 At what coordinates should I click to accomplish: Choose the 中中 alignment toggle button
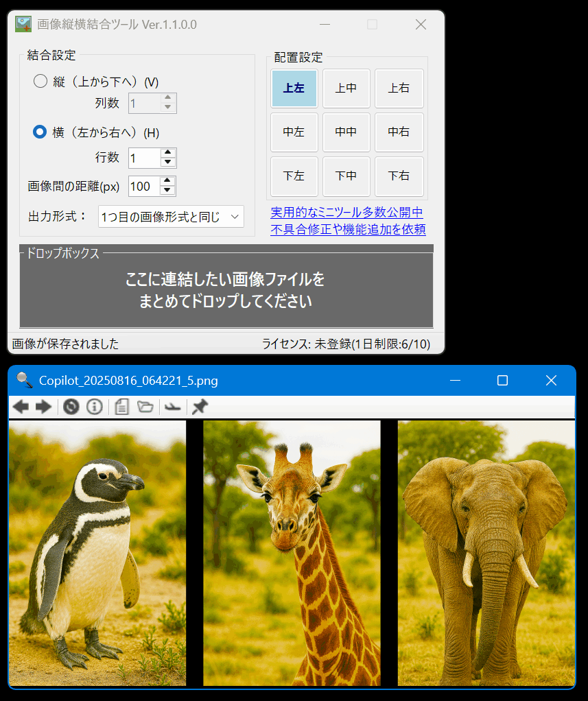pos(346,132)
